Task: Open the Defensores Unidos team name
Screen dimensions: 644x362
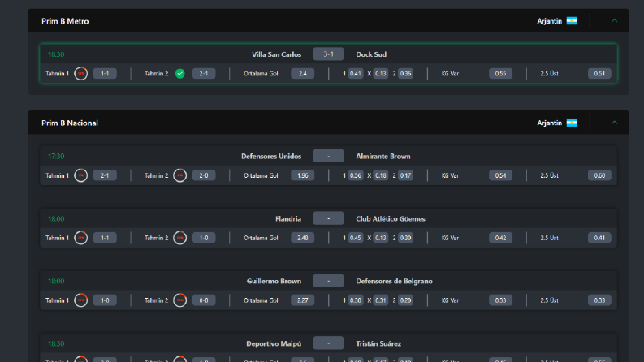Action: (x=271, y=157)
